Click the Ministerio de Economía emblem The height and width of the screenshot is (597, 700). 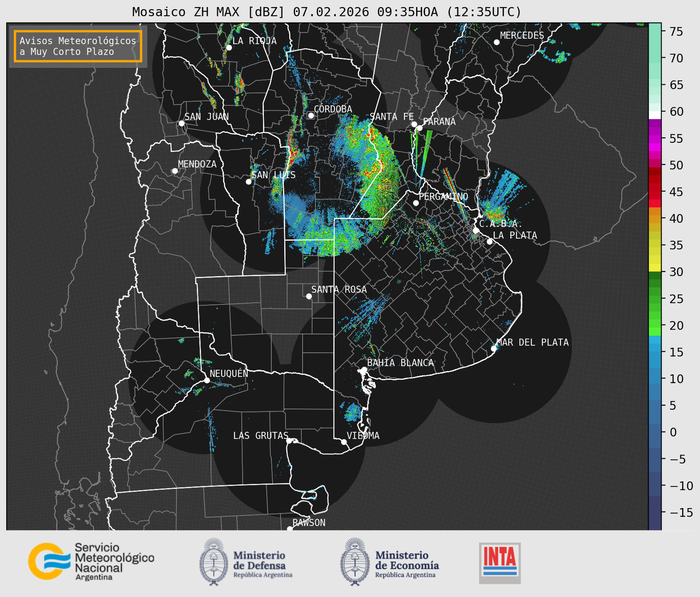pos(355,562)
